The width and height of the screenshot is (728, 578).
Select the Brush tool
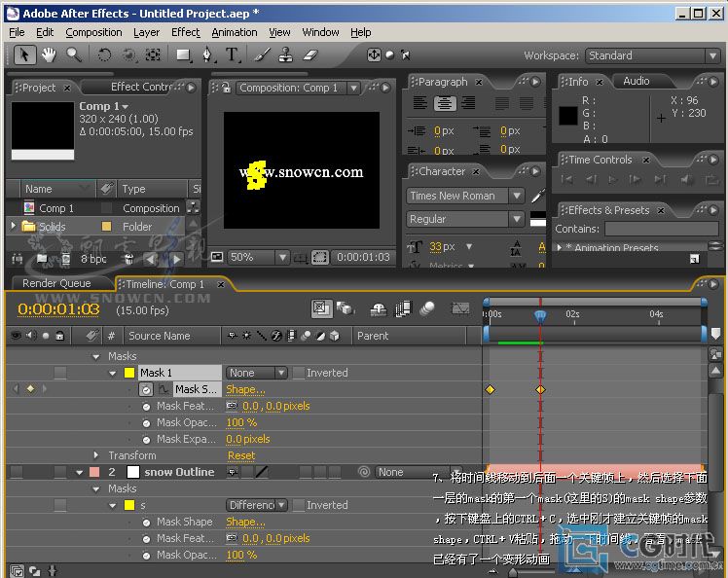pos(262,54)
